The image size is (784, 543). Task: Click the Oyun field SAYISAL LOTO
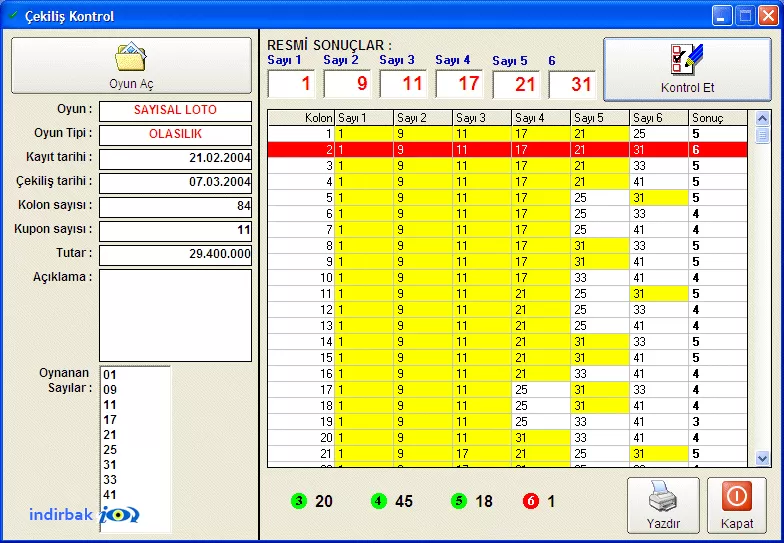tap(176, 111)
